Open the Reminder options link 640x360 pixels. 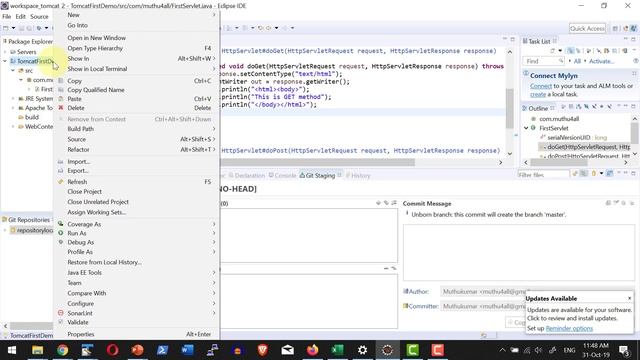coord(569,329)
